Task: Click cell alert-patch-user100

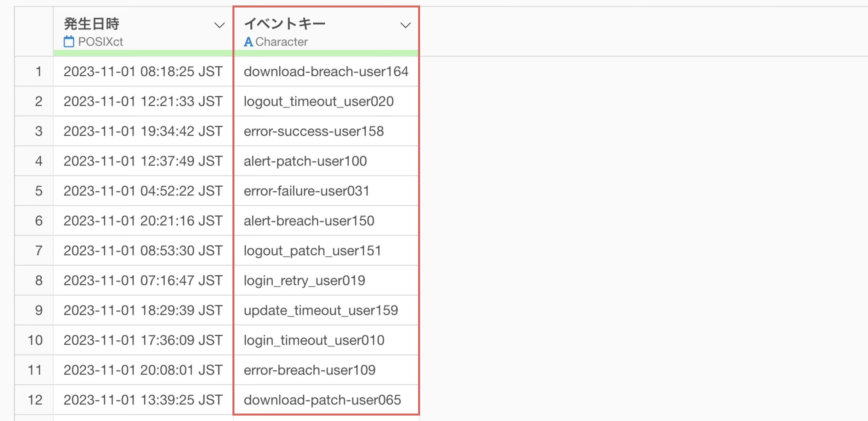Action: click(305, 161)
